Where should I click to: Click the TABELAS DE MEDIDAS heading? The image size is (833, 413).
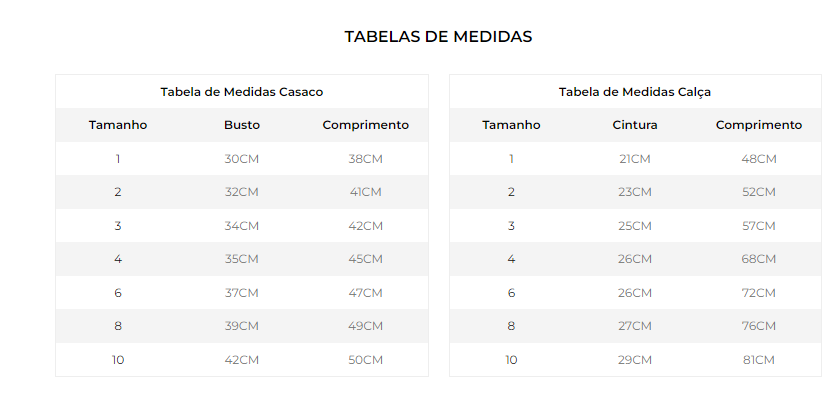click(x=438, y=37)
